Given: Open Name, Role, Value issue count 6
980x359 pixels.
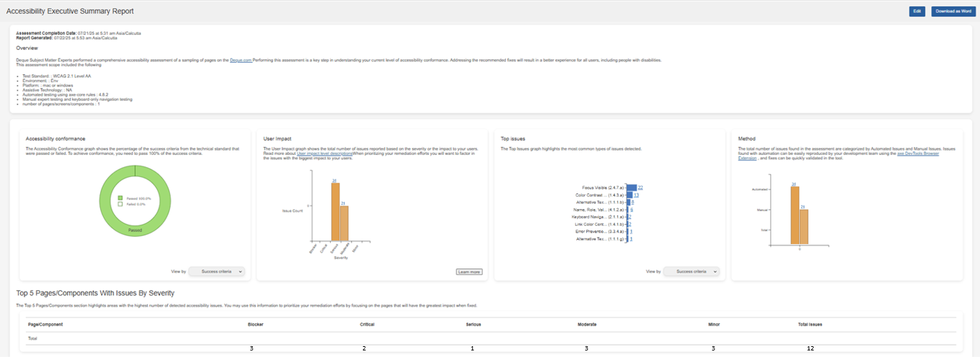Looking at the screenshot, I should coord(632,210).
